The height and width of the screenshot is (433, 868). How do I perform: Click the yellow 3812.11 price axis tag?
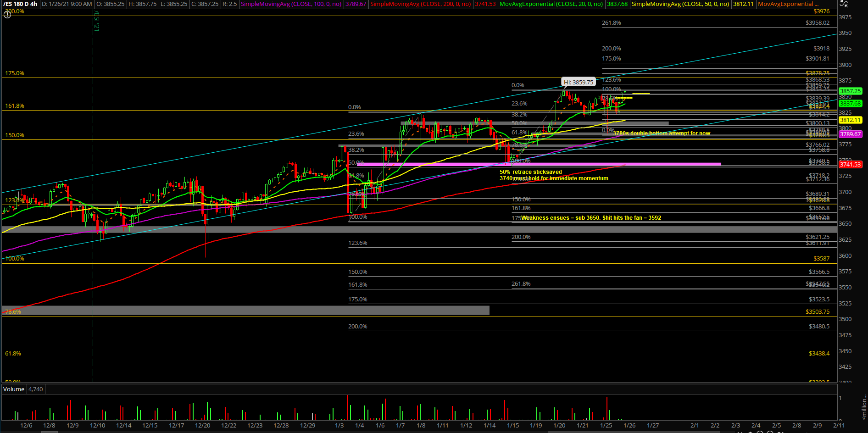[851, 120]
